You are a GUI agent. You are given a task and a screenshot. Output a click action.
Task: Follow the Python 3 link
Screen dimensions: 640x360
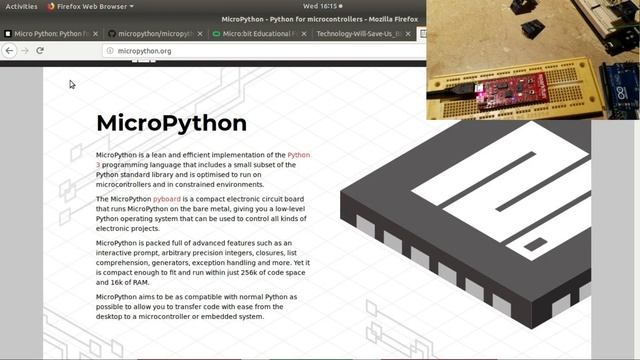(x=299, y=155)
